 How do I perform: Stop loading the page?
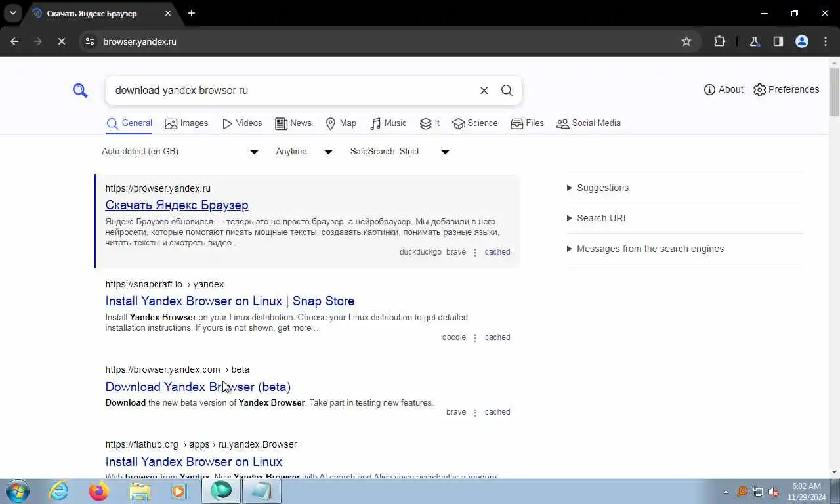pos(61,41)
